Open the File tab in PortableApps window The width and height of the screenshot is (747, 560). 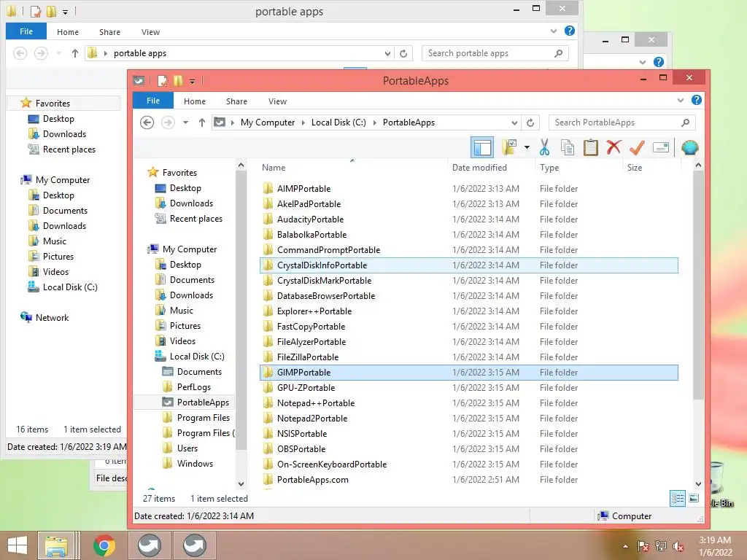pyautogui.click(x=153, y=101)
